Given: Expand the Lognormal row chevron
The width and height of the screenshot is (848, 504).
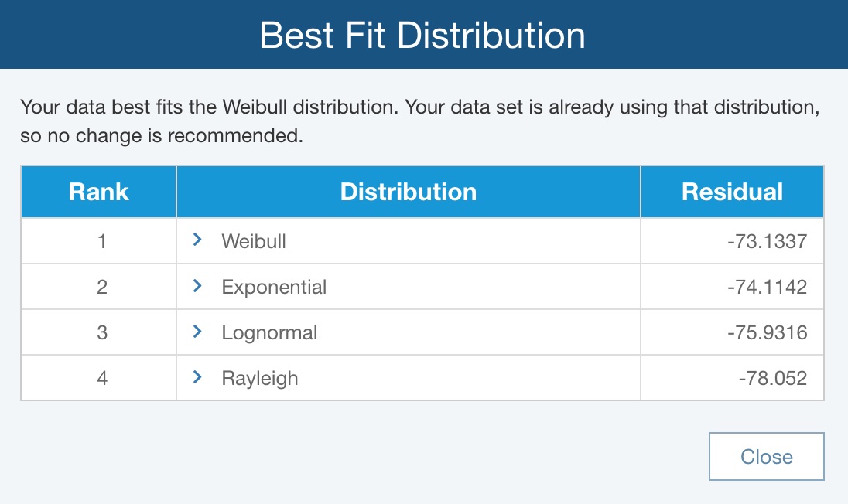Looking at the screenshot, I should click(x=197, y=332).
